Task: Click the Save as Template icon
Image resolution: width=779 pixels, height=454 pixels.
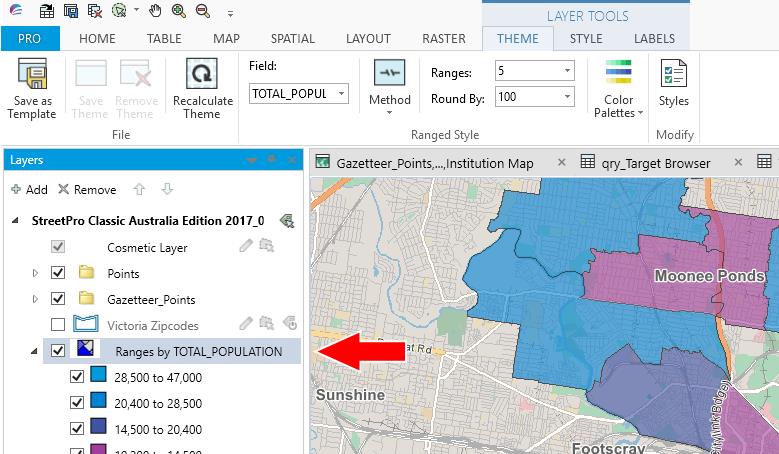Action: click(x=32, y=76)
